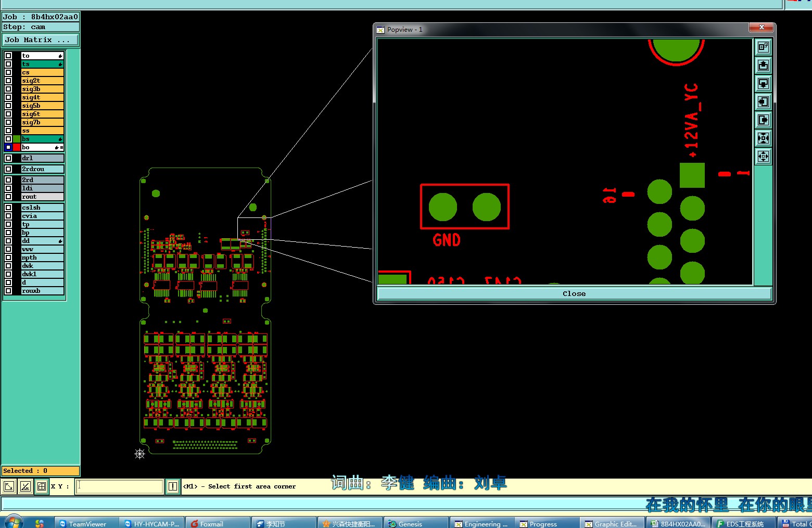Viewport: 812px width, 528px height.
Task: Open TeamViewer from the taskbar
Action: (85, 523)
